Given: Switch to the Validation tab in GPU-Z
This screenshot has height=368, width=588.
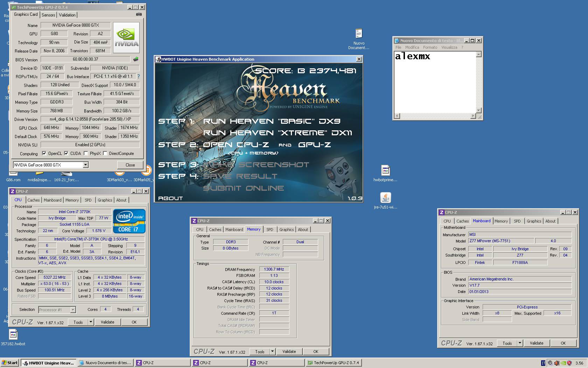Looking at the screenshot, I should 67,15.
